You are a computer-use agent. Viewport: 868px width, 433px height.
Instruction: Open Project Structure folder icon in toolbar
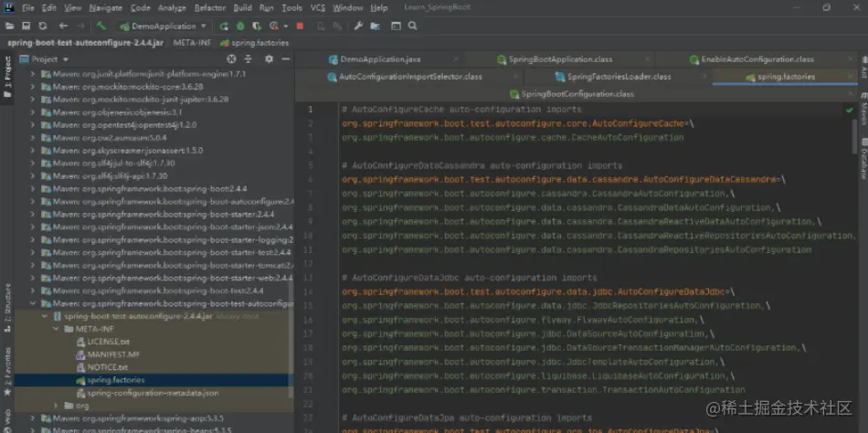[376, 26]
